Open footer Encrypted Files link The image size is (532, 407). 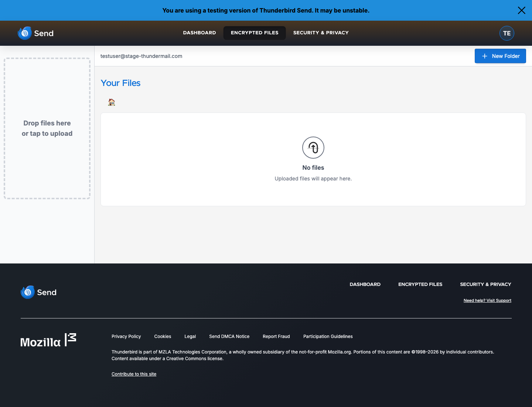coord(420,284)
